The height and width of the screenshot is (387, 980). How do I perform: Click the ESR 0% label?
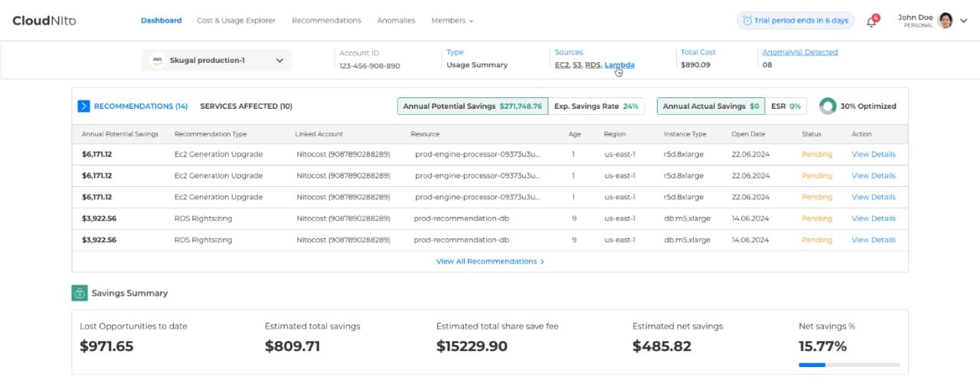786,107
